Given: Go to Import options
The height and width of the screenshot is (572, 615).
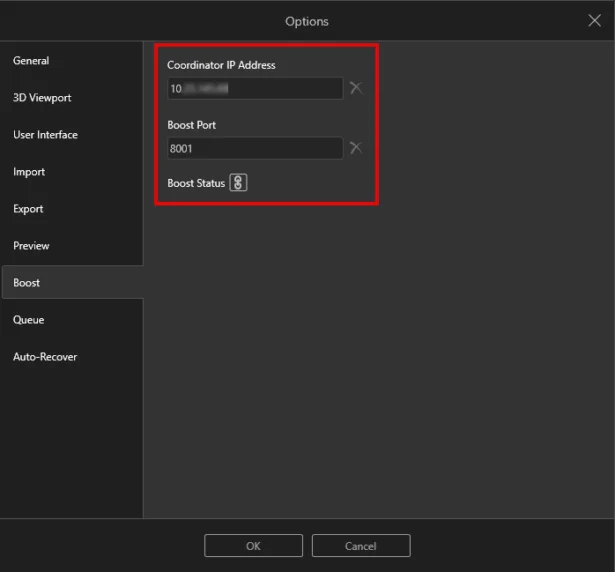Looking at the screenshot, I should tap(29, 172).
